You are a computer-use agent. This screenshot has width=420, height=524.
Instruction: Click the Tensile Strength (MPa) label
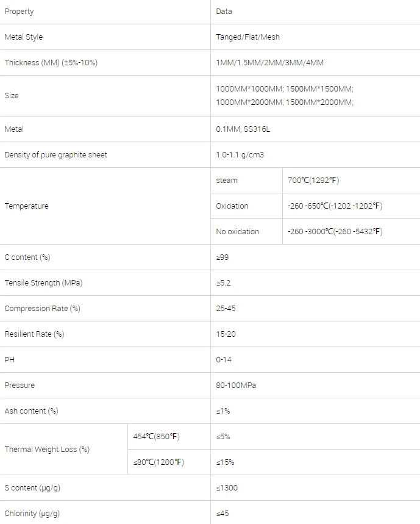[x=43, y=283]
